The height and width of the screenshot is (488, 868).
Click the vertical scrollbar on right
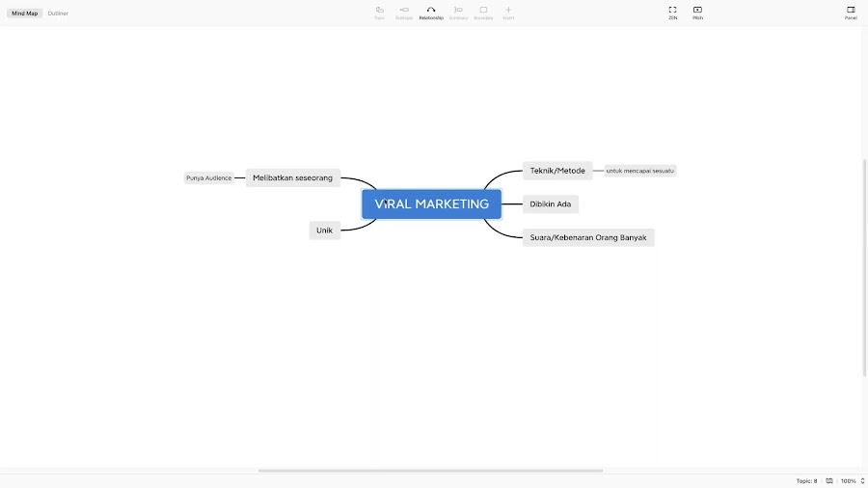[865, 268]
